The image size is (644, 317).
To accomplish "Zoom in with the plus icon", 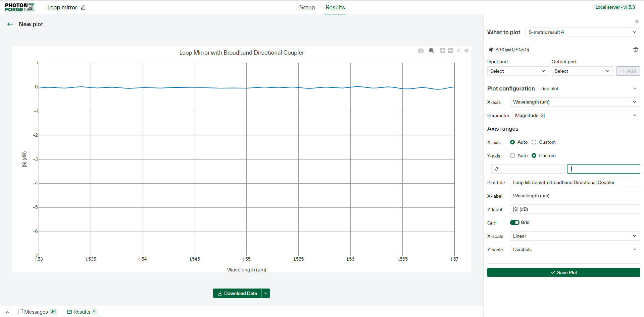I will click(x=442, y=51).
